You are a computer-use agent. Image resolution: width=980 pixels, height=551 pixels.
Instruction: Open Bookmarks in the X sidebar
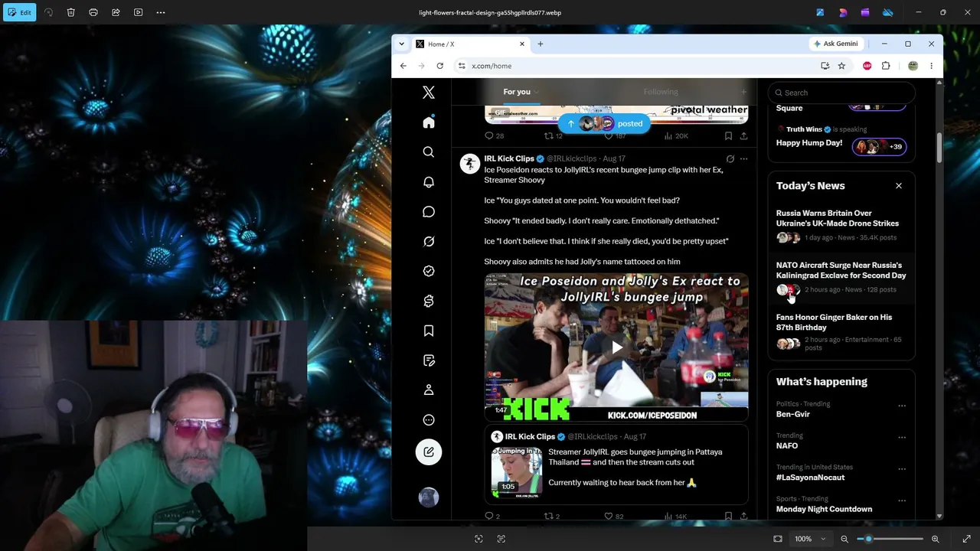(x=429, y=331)
